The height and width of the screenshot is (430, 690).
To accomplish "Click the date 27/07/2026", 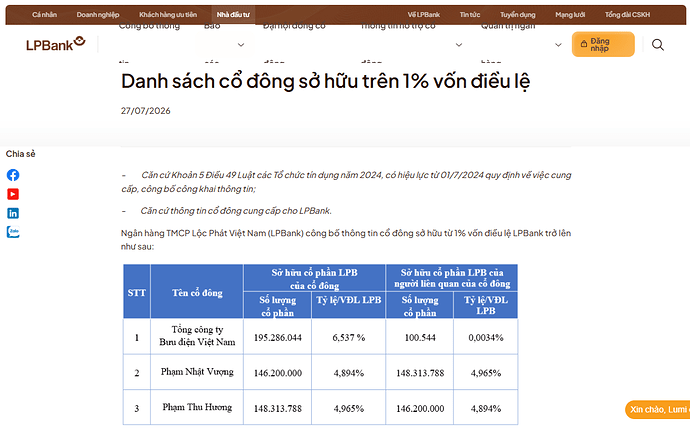I will 146,111.
